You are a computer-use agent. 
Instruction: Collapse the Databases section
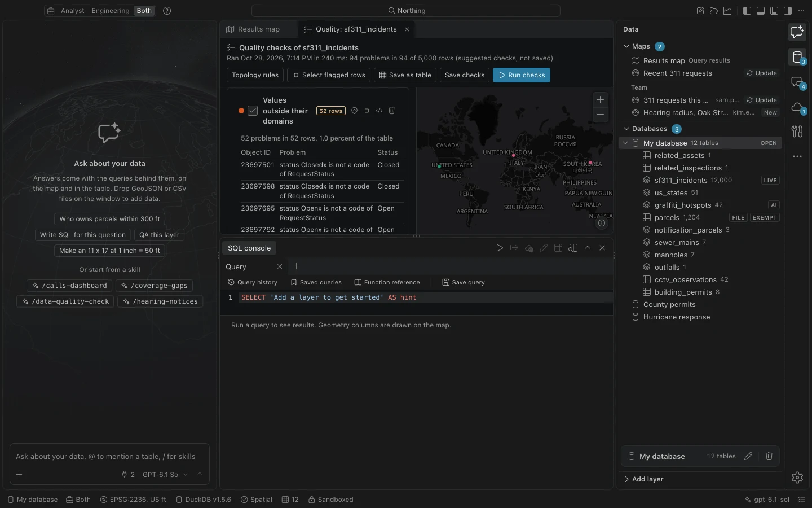tap(626, 129)
